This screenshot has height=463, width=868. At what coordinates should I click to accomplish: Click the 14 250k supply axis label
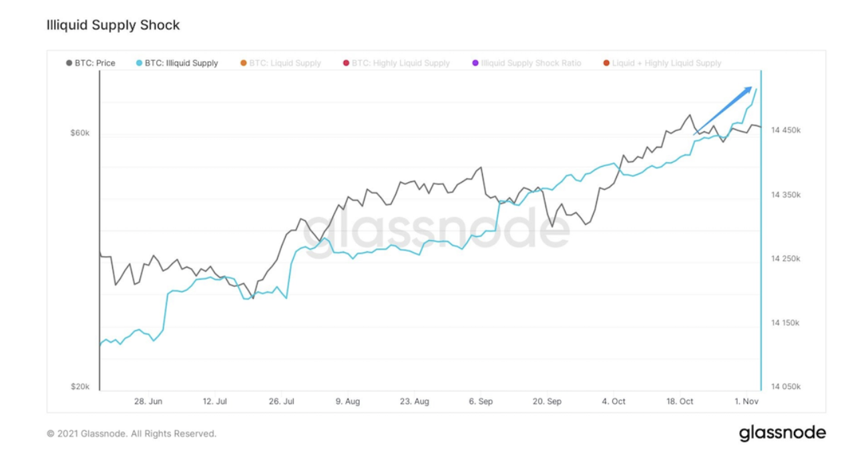[x=785, y=259]
